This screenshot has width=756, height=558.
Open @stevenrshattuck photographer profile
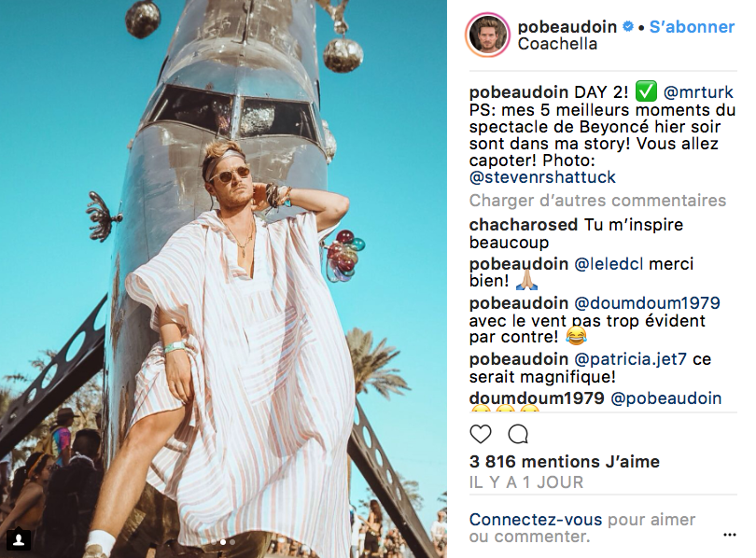[x=542, y=177]
